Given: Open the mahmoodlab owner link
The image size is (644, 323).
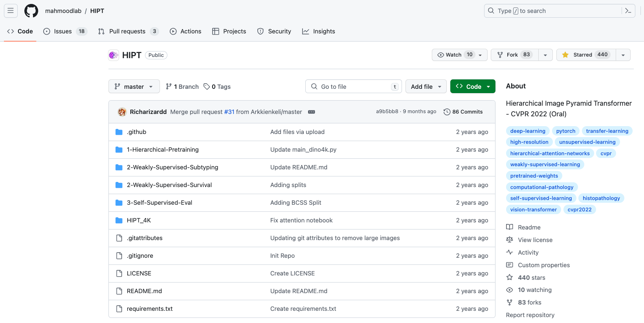Looking at the screenshot, I should coord(63,11).
